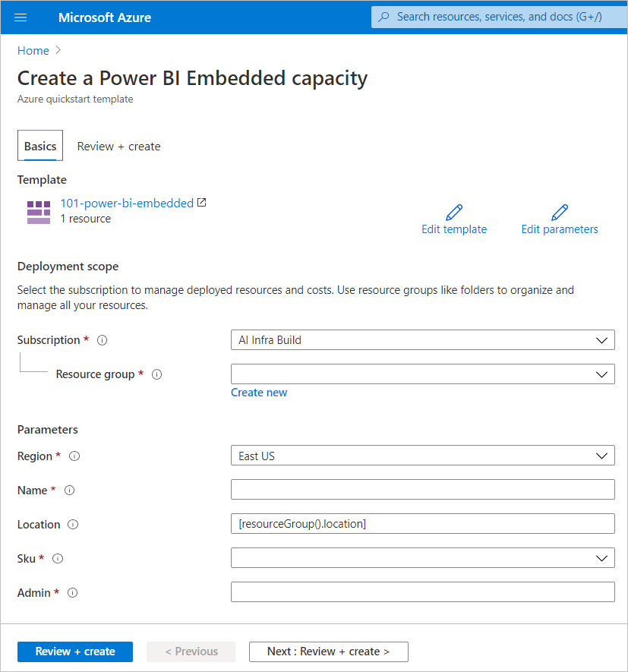Open the Azure portal hamburger menu
The height and width of the screenshot is (672, 628).
(20, 17)
